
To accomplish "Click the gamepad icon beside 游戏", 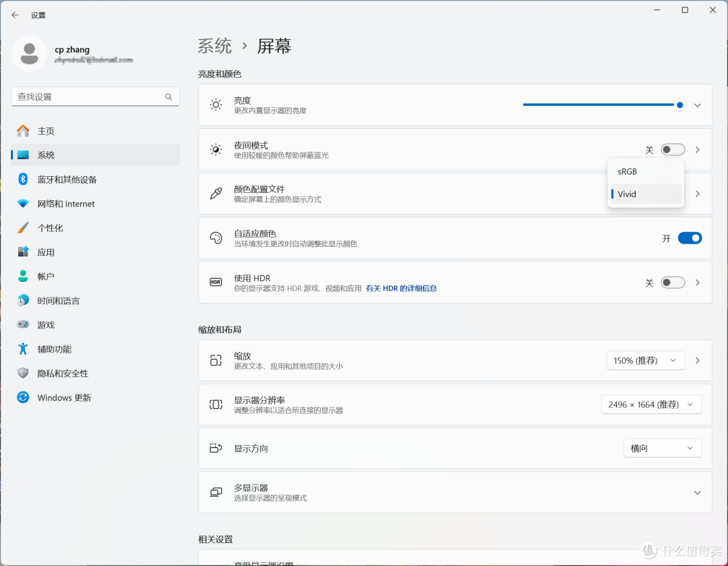I will 23,324.
